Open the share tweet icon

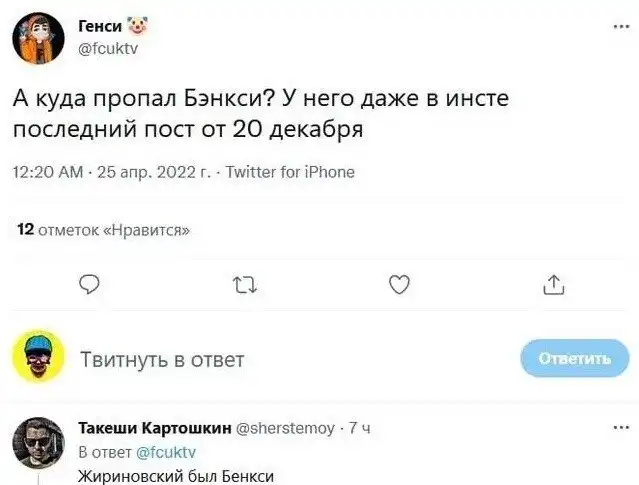(x=552, y=287)
